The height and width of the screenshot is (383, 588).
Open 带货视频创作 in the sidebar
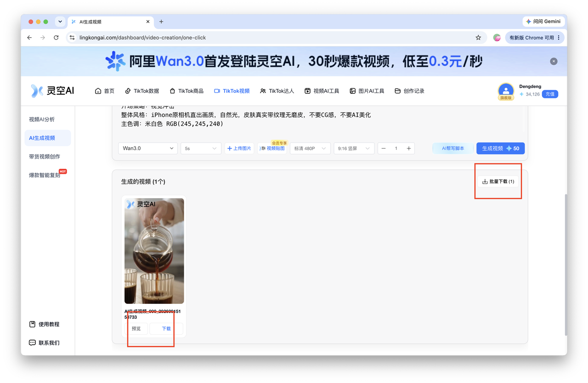[45, 156]
